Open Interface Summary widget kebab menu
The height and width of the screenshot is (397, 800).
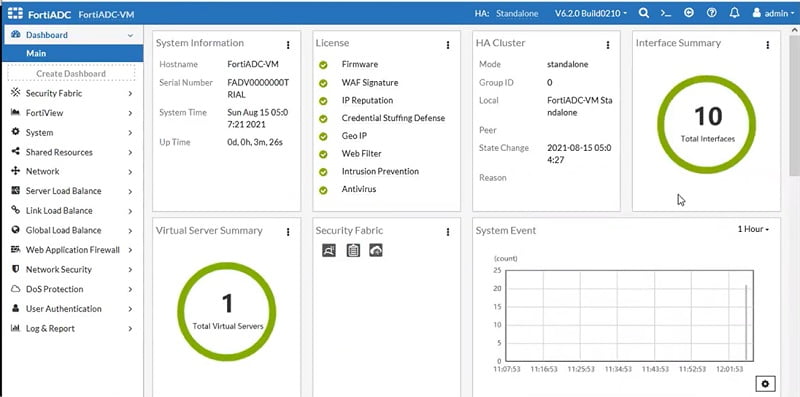[767, 45]
